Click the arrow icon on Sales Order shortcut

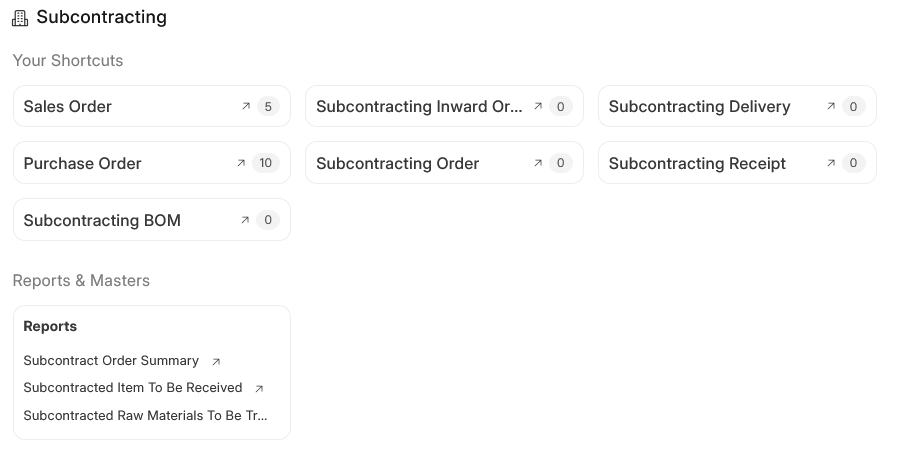pyautogui.click(x=246, y=106)
